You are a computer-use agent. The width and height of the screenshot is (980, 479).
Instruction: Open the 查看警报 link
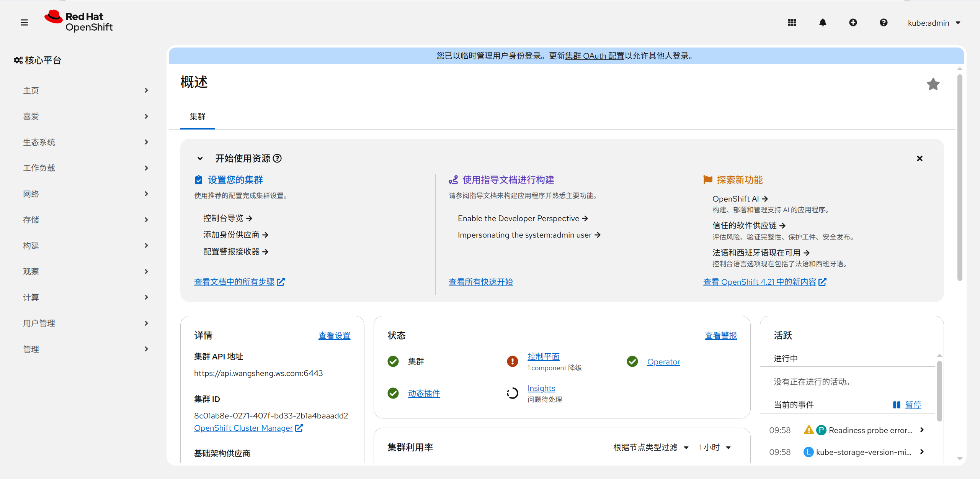[x=721, y=335]
